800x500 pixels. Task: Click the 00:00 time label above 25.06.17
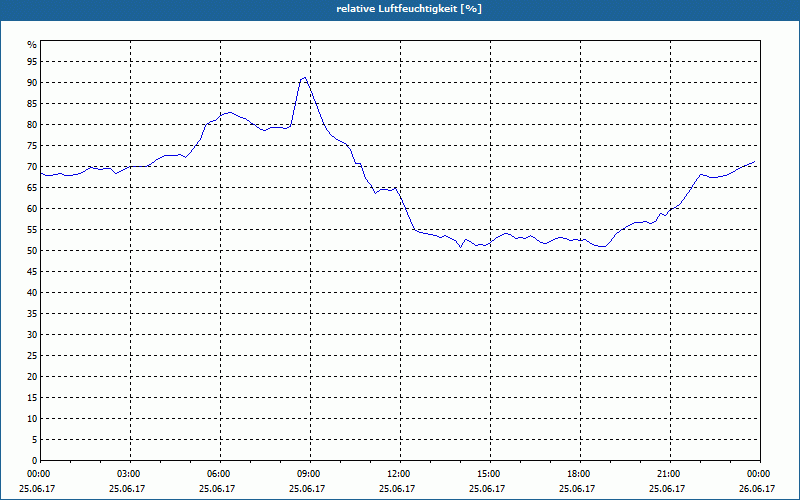pos(38,474)
